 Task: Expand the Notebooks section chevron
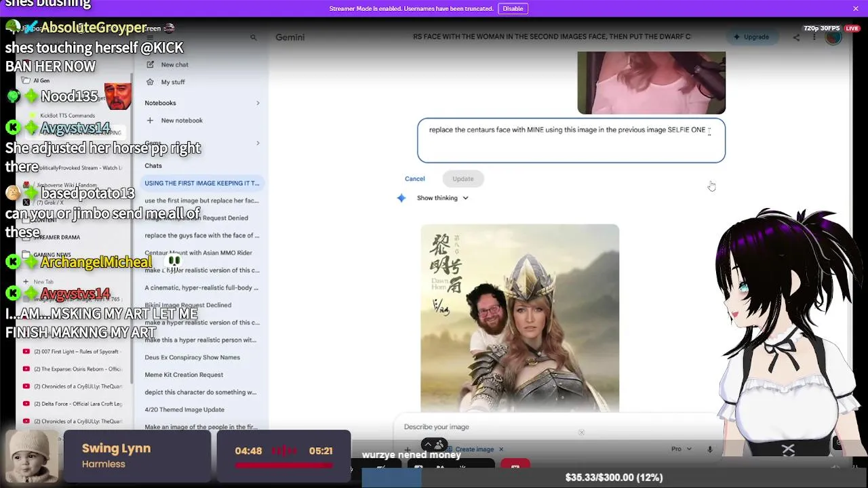point(258,103)
